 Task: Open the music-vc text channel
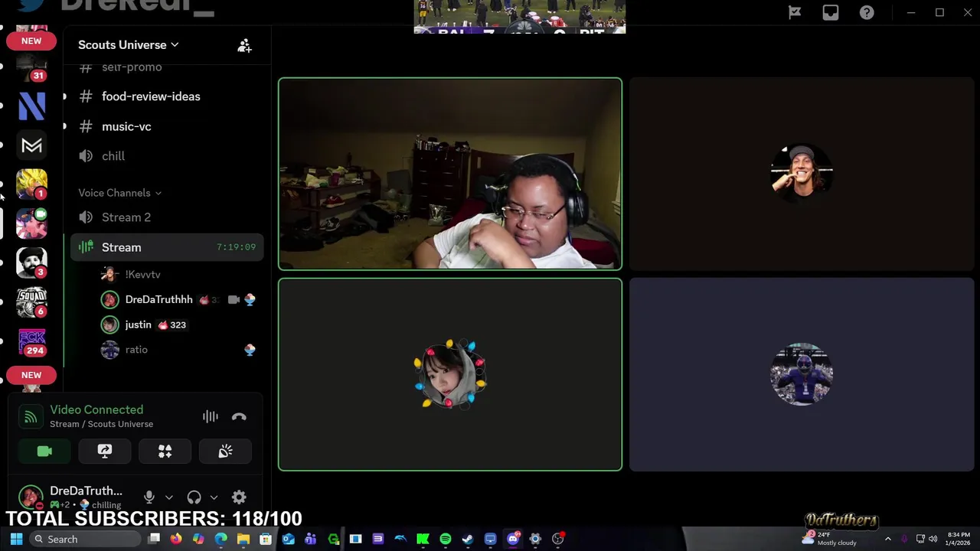point(126,126)
